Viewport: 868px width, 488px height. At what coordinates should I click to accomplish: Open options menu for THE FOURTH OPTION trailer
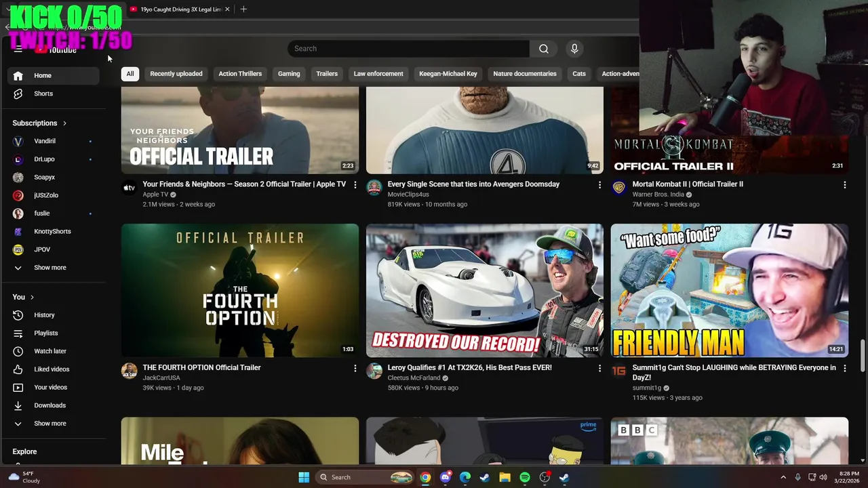tap(355, 368)
